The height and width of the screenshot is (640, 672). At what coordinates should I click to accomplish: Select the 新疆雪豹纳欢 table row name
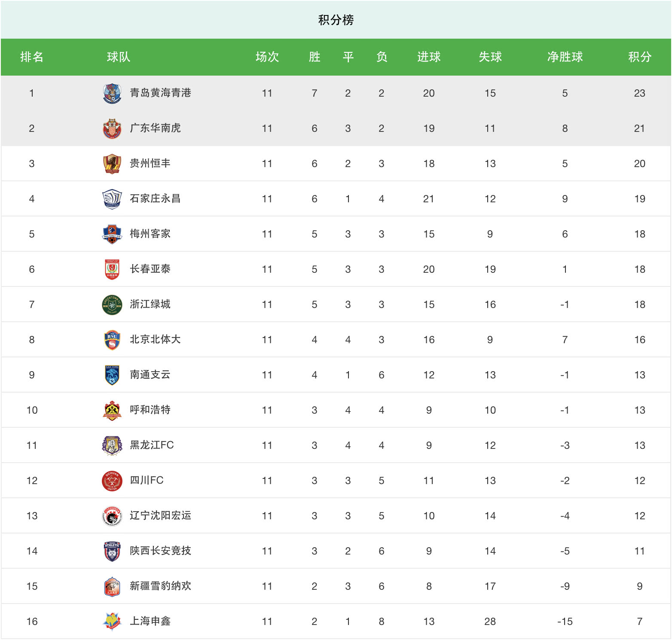click(x=161, y=586)
